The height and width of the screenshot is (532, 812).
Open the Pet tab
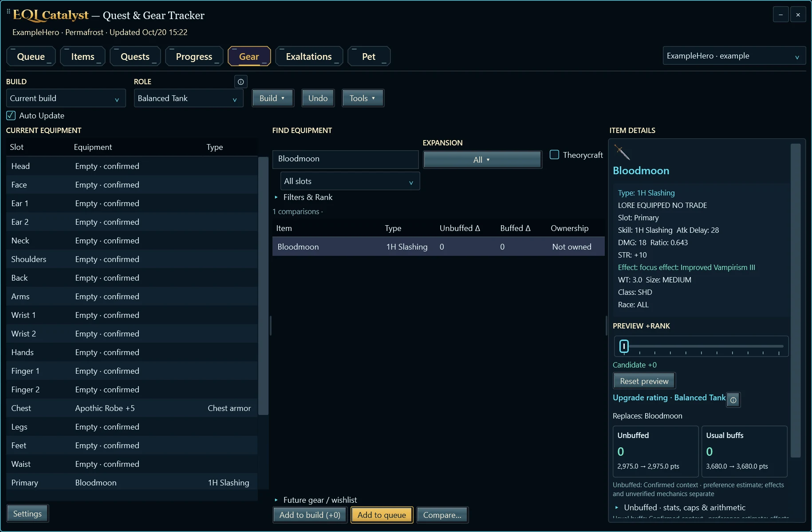[x=369, y=56]
